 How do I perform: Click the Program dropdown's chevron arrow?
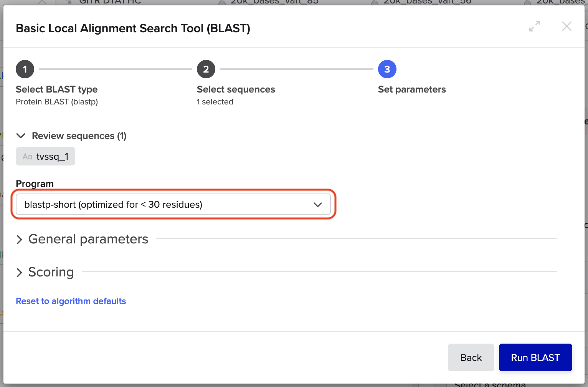317,205
